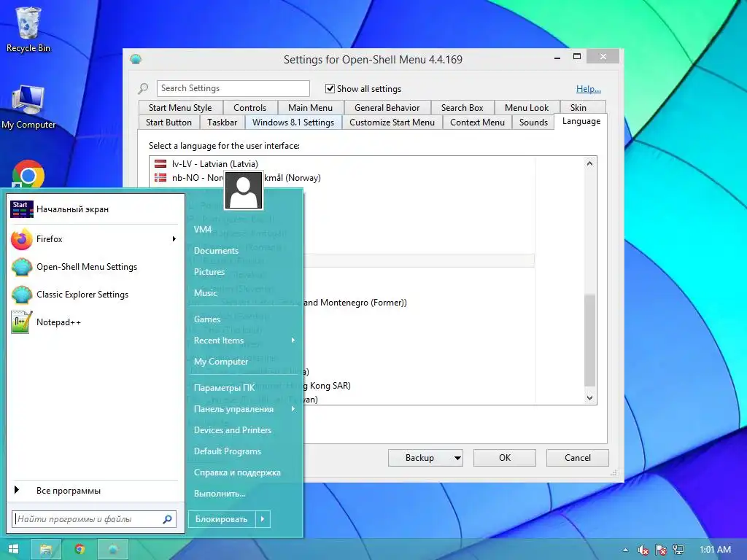Switch to the Sounds tab

533,122
